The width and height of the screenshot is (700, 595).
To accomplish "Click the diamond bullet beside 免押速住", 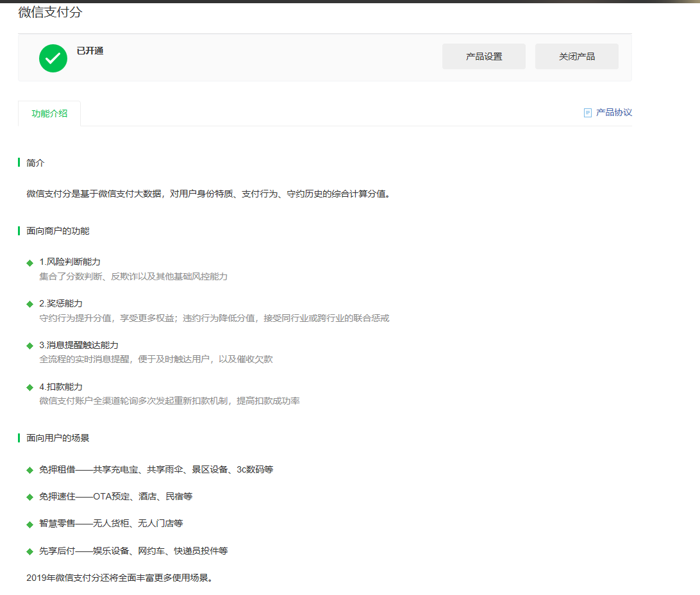I will [x=30, y=498].
